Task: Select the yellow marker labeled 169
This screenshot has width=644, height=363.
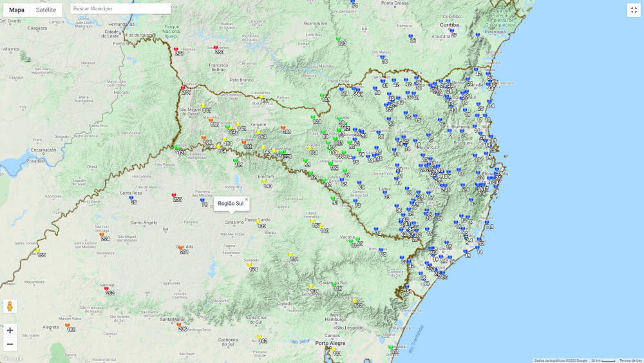Action: point(38,251)
